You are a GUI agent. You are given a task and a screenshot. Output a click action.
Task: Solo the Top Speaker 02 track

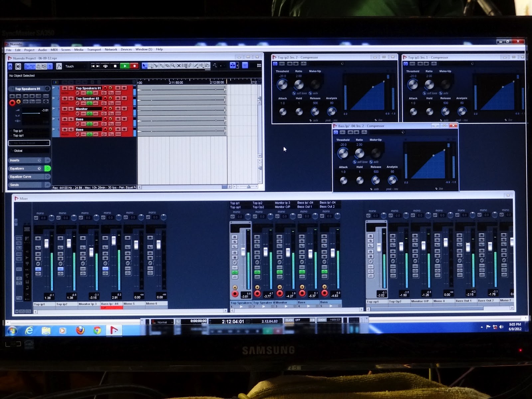click(x=71, y=98)
